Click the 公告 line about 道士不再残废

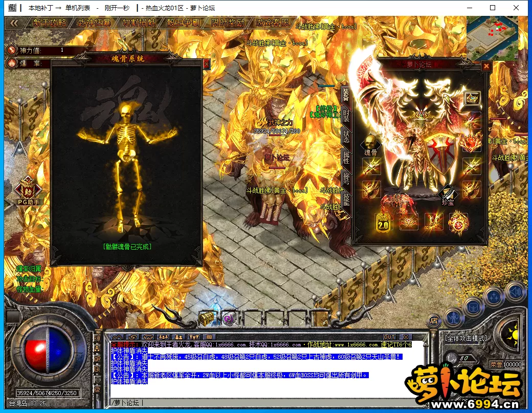coord(257,357)
